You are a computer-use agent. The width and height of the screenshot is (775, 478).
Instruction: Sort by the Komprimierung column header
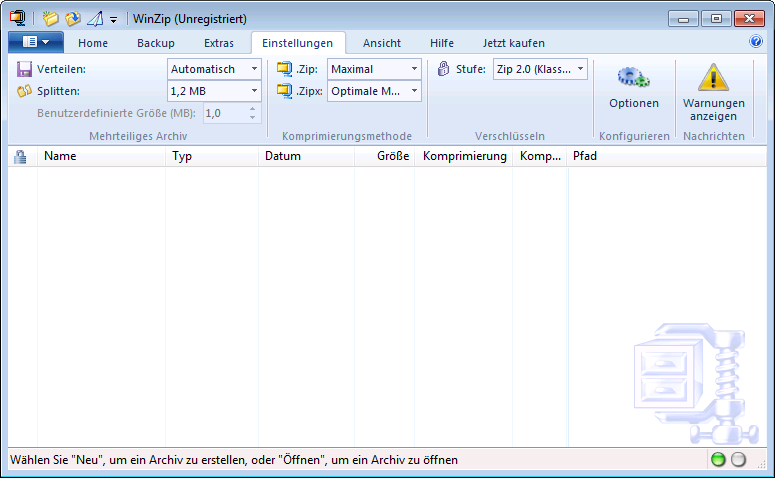[464, 156]
